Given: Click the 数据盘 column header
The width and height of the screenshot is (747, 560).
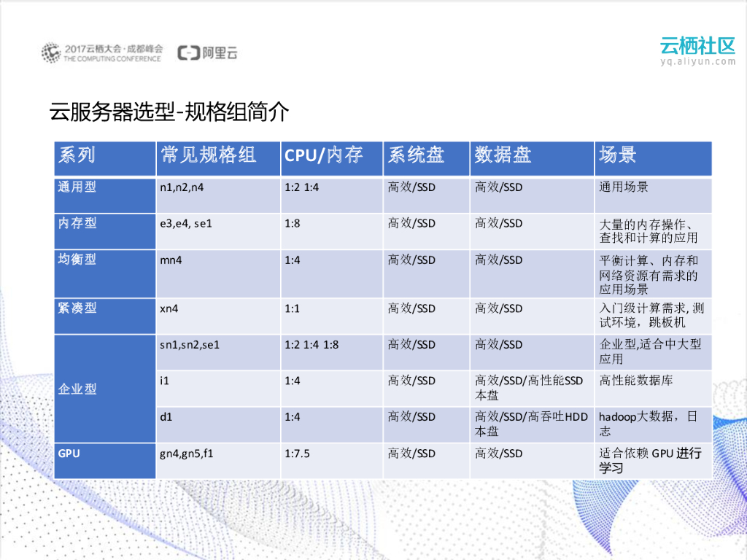Looking at the screenshot, I should 532,158.
